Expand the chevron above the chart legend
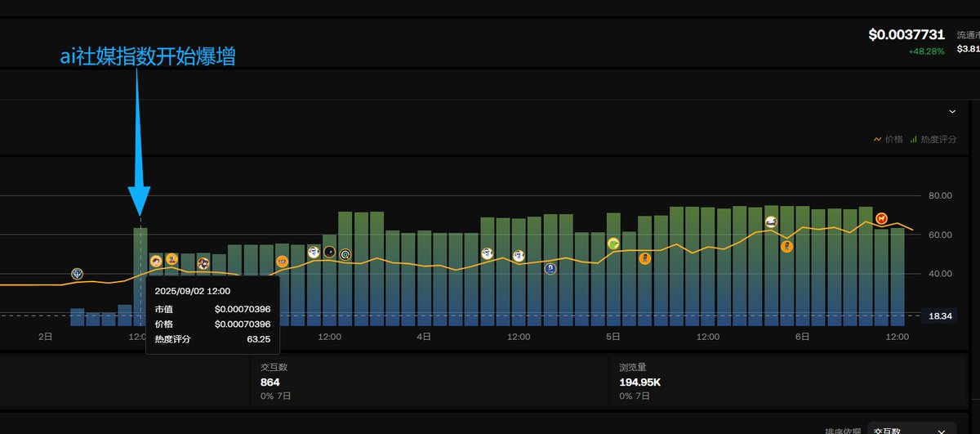The height and width of the screenshot is (434, 980). coord(951,111)
